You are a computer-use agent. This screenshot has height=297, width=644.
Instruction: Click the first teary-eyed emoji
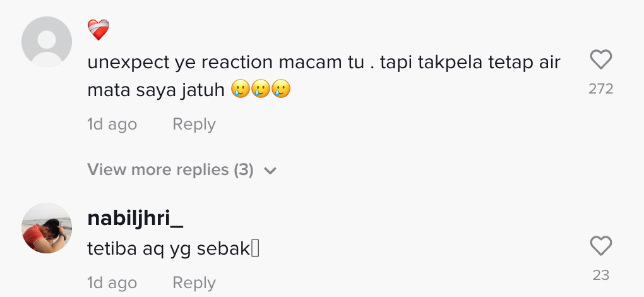click(240, 90)
